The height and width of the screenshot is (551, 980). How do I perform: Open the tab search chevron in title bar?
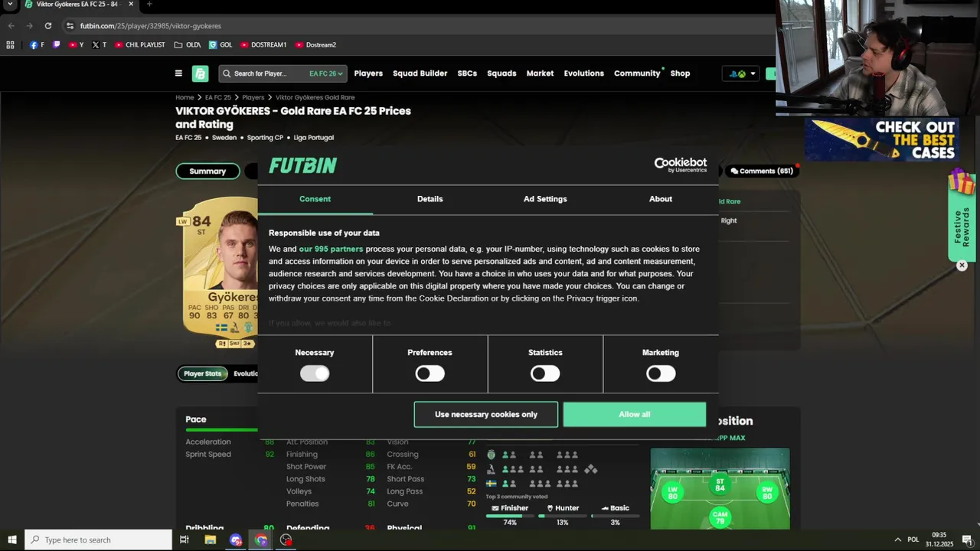tap(10, 4)
